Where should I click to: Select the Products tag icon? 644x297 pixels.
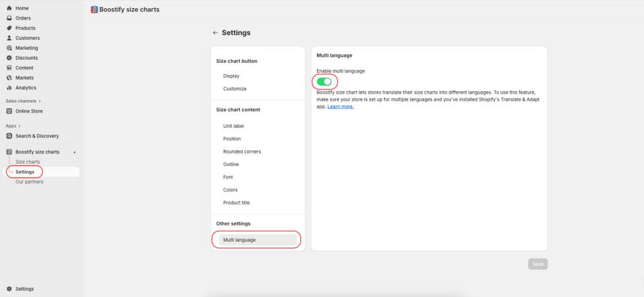click(9, 28)
